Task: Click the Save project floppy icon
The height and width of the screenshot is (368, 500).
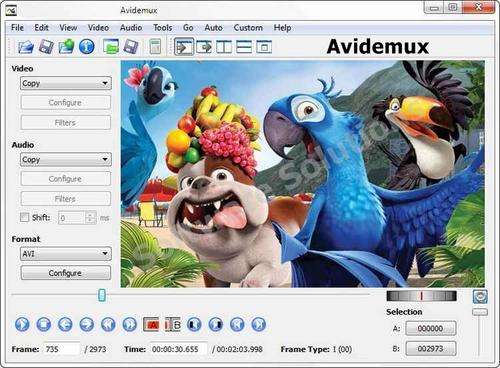Action: 131,47
